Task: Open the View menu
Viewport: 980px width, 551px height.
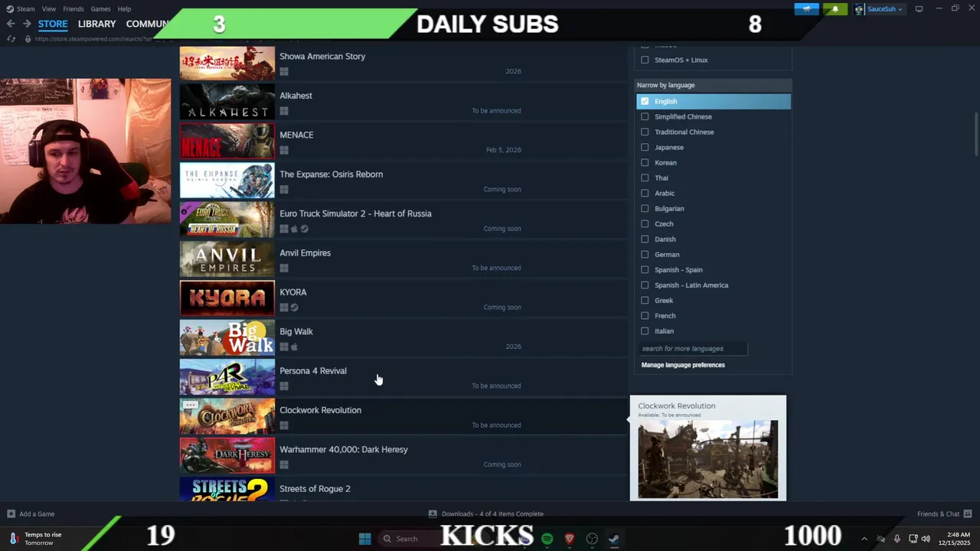Action: (x=49, y=9)
